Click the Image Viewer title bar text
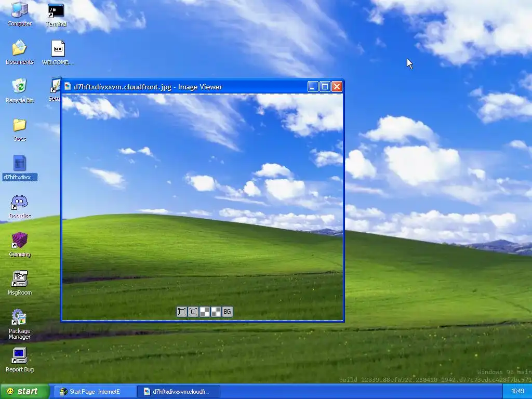 [148, 87]
